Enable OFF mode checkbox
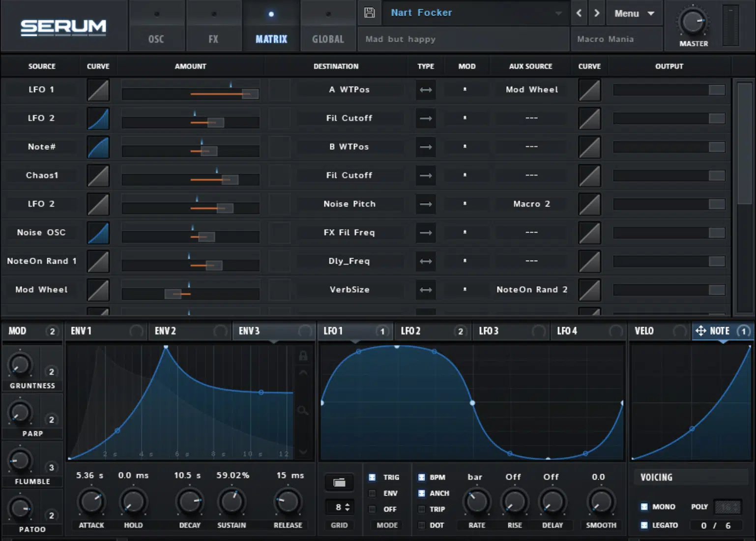 pyautogui.click(x=372, y=509)
